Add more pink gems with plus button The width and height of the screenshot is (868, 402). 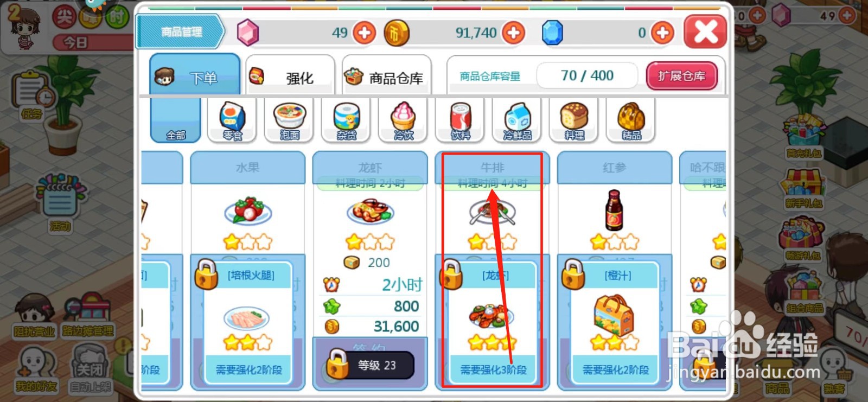tap(365, 33)
